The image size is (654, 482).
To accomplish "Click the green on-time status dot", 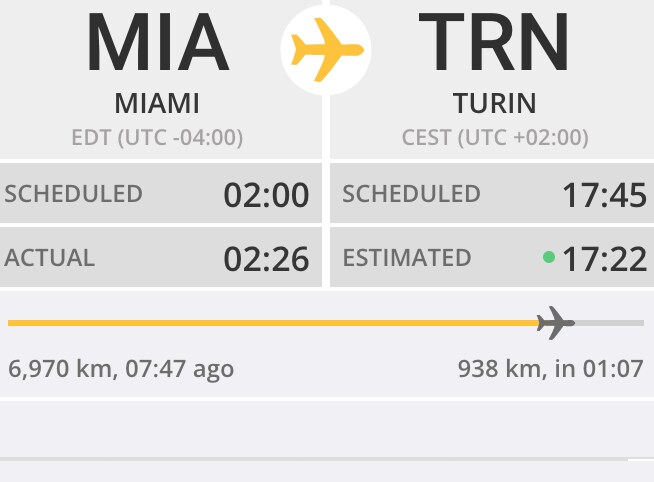I will [549, 257].
